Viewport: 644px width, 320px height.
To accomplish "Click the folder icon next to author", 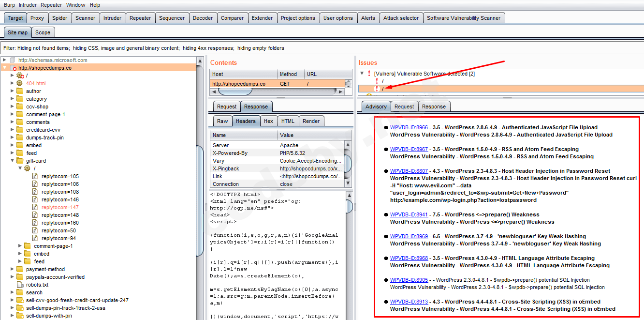I will click(20, 91).
